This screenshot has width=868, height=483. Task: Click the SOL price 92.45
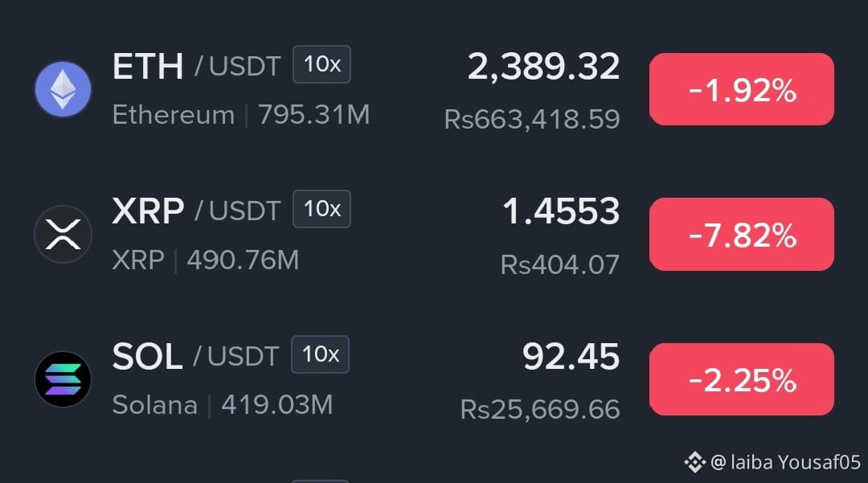(571, 356)
